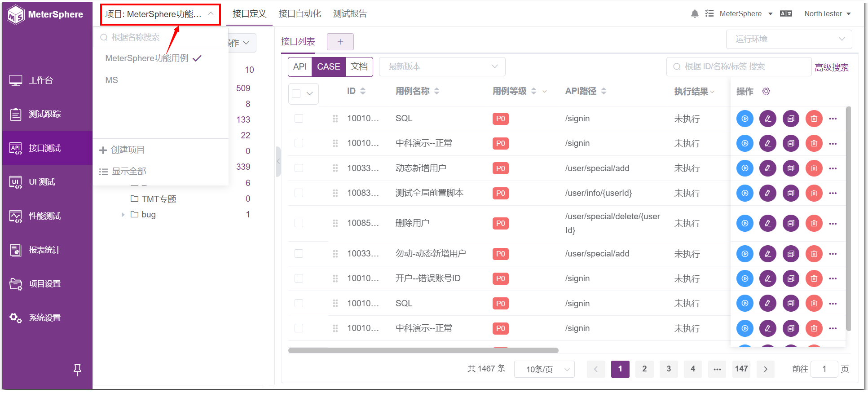Open the 最新版本 version dropdown
The height and width of the screenshot is (393, 868).
coord(442,66)
